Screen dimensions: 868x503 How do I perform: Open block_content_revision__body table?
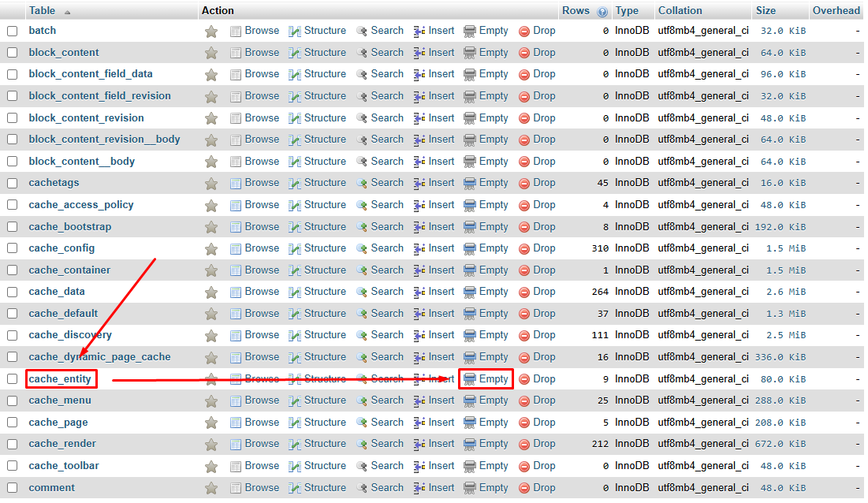coord(104,140)
